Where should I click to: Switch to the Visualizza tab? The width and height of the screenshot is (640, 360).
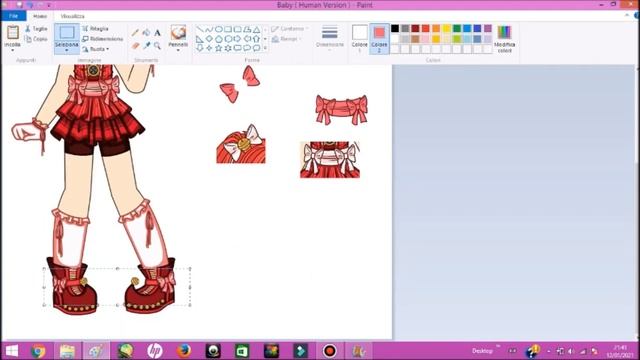point(73,16)
